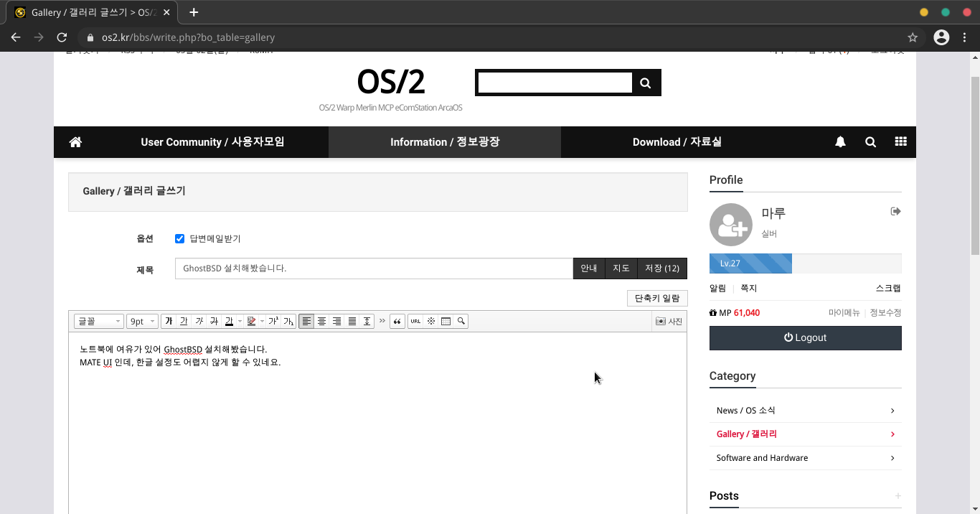
Task: Expand the News / OS 소식 chevron
Action: [892, 411]
